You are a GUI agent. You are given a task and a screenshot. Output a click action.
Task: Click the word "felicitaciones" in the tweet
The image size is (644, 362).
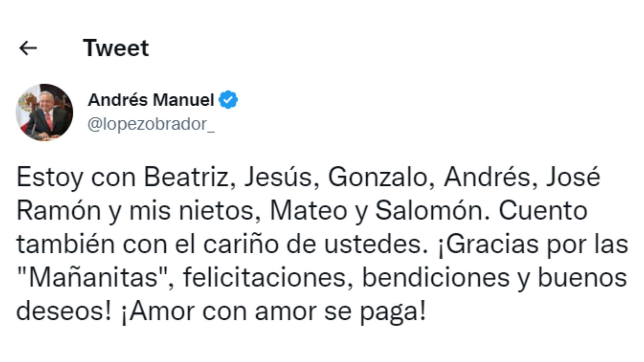tap(264, 278)
